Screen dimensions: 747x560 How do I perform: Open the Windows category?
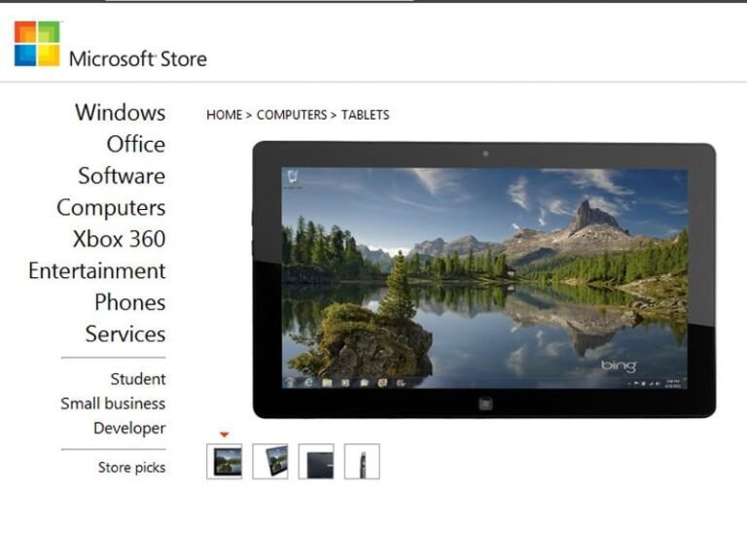coord(120,113)
